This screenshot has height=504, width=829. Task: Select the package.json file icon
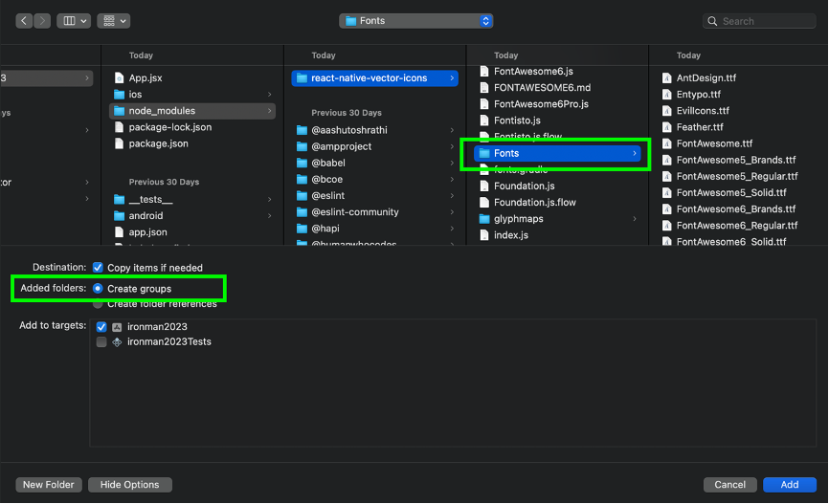point(120,143)
